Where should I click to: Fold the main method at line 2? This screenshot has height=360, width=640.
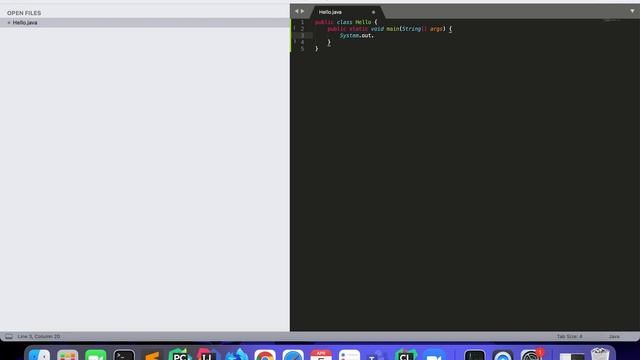point(294,29)
